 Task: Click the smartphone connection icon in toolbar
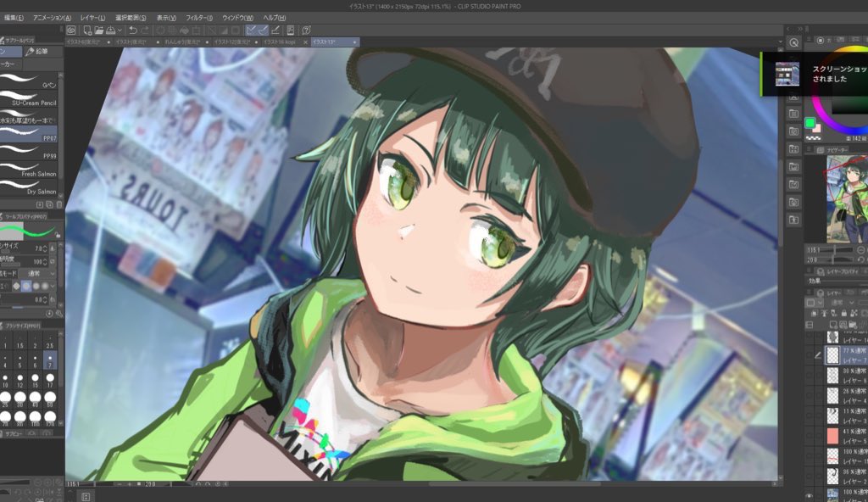(290, 31)
